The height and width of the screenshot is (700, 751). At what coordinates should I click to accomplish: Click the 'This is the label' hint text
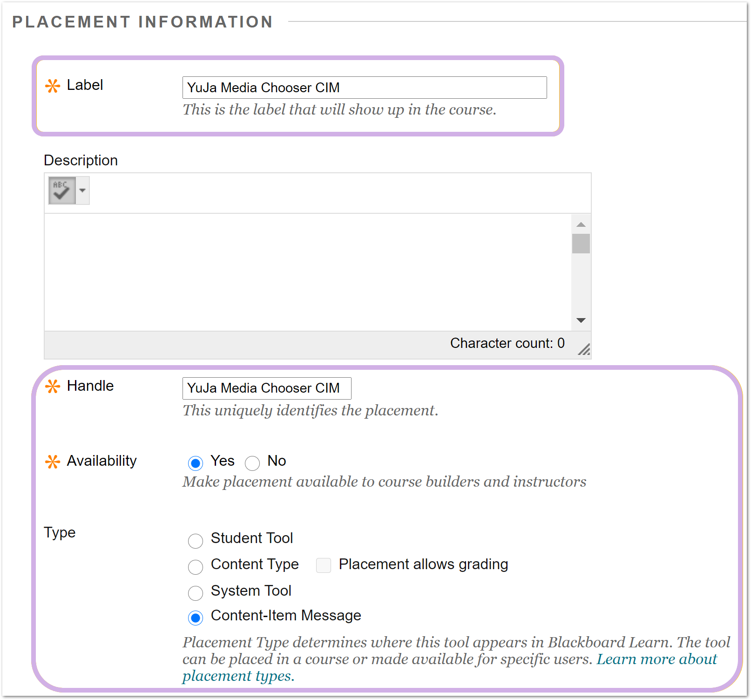click(x=339, y=109)
